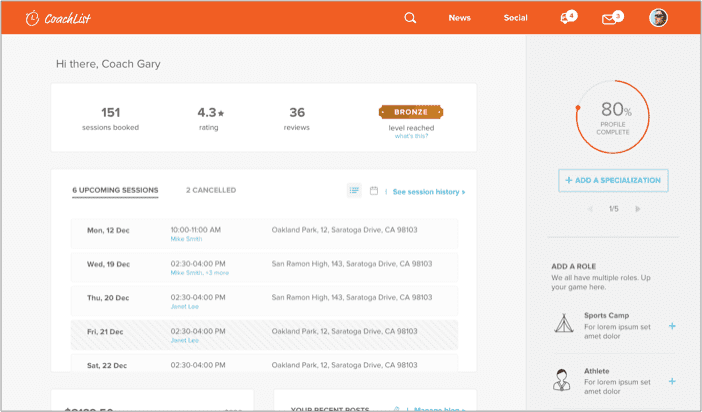Screen dimensions: 702x412
Task: Open the user profile avatar
Action: [x=658, y=18]
